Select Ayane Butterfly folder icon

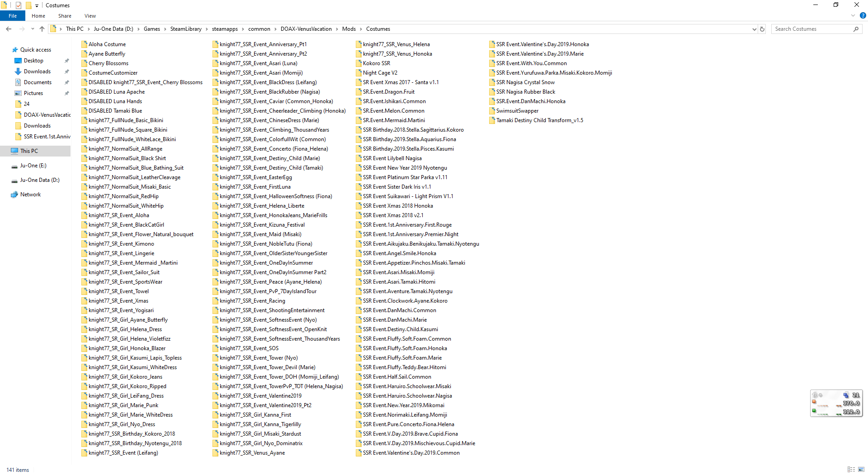pos(84,54)
